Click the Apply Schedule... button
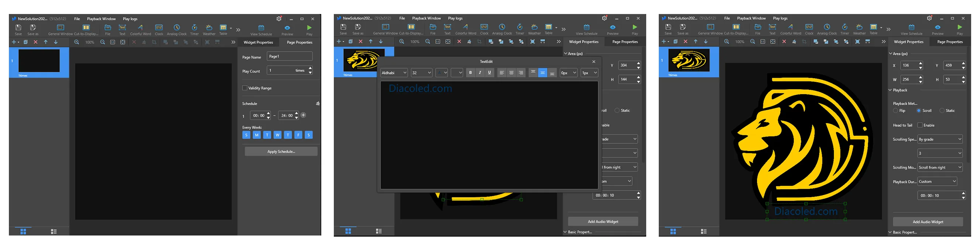This screenshot has height=251, width=980. pos(281,151)
